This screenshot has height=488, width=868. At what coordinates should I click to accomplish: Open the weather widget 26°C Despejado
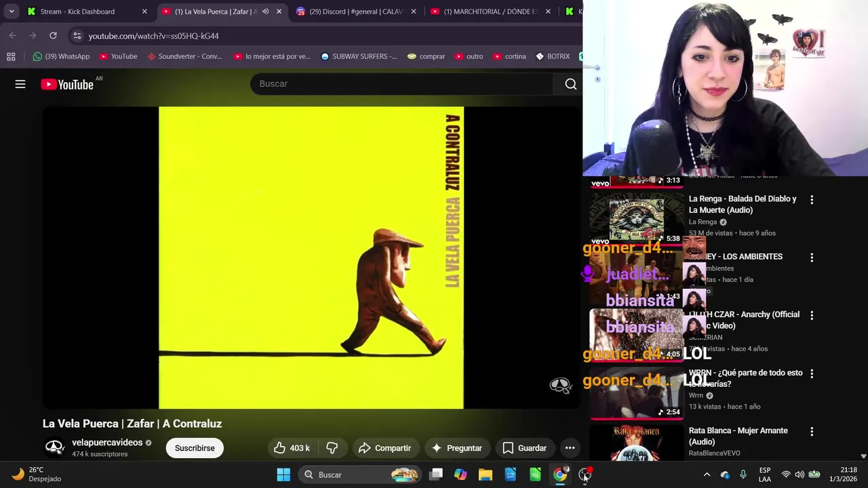click(x=37, y=474)
